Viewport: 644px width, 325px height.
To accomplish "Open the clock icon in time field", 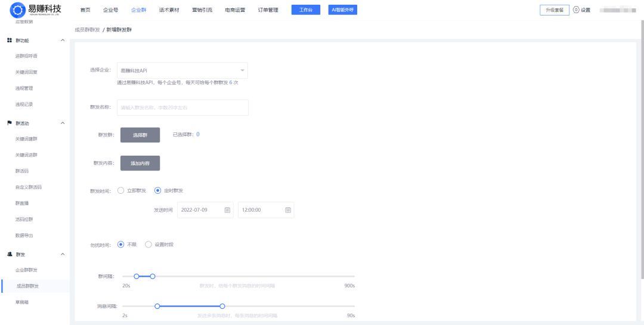I will coord(288,210).
